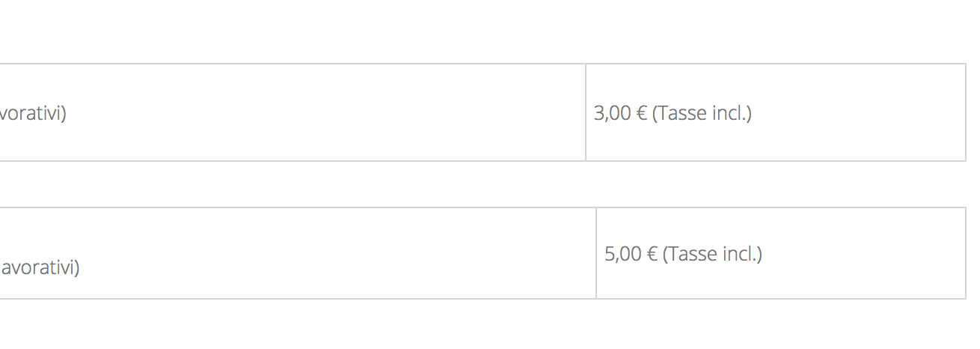Click the 5,00 € price text
Screen dimensions: 980x349
pyautogui.click(x=631, y=254)
